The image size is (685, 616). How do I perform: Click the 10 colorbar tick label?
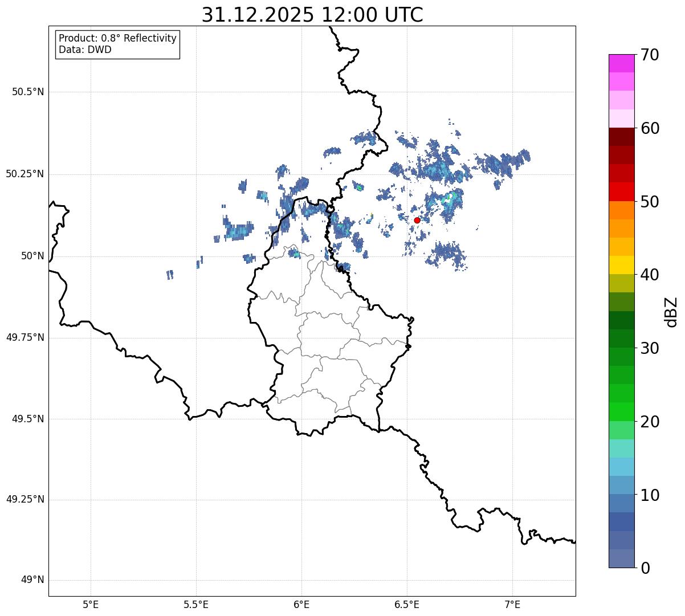pos(650,495)
